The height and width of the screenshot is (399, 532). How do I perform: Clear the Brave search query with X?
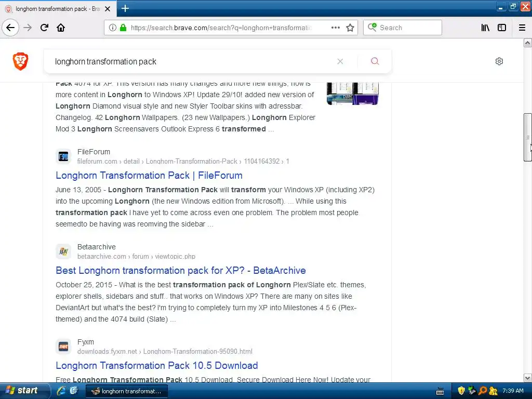[340, 61]
